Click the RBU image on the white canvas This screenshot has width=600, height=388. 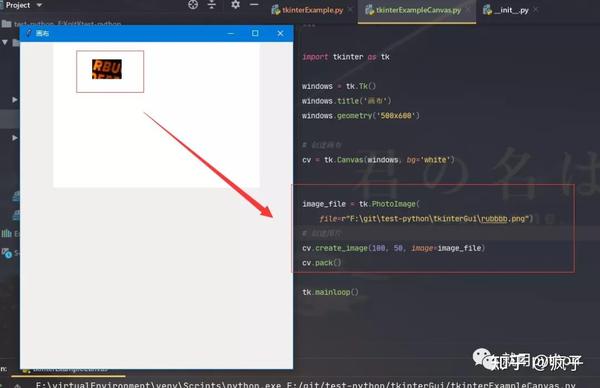tap(107, 69)
